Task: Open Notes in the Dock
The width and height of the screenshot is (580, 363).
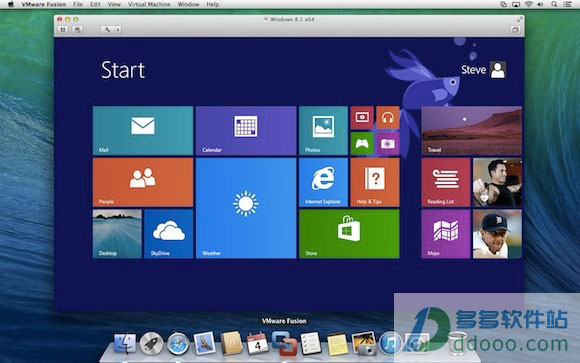Action: coord(337,344)
